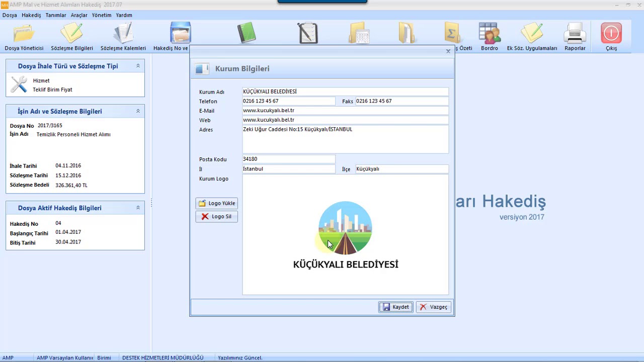
Task: Open Sözleşme Kalemleri toolbar icon
Action: [123, 37]
